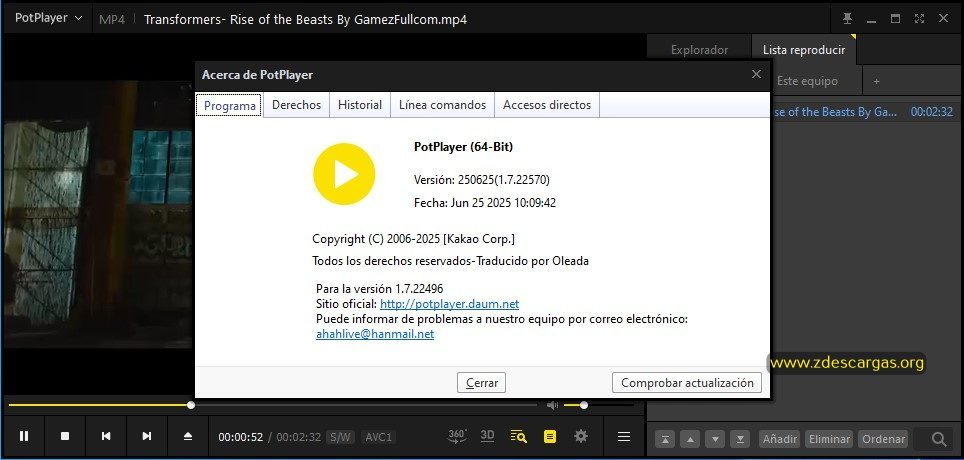Toggle fullscreen mode in the title bar
The height and width of the screenshot is (460, 964).
click(919, 18)
